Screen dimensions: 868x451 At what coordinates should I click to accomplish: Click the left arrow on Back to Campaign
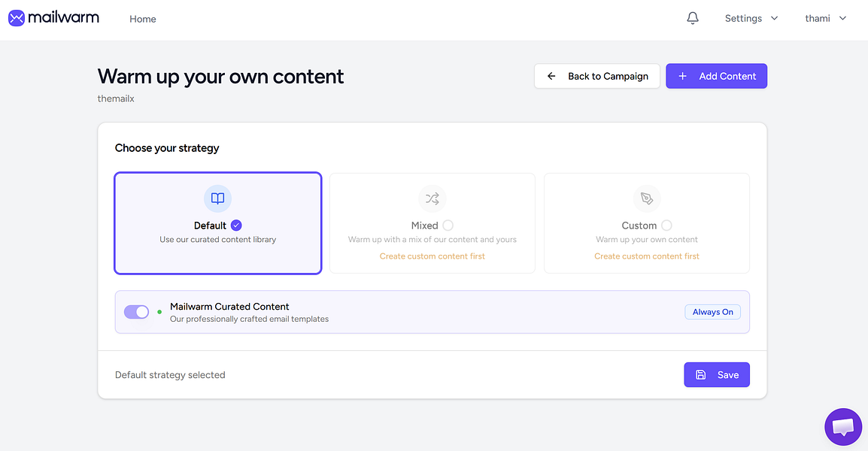(x=551, y=77)
